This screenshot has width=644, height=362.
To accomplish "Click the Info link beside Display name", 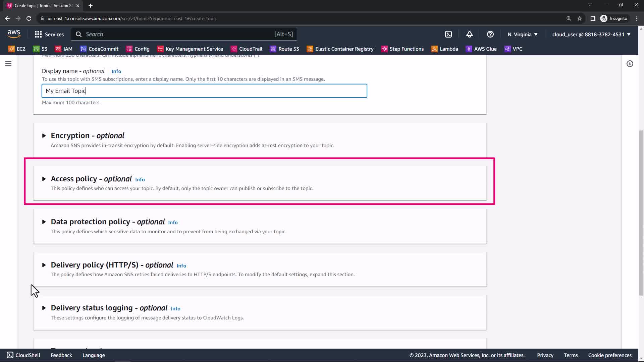I will 116,71.
